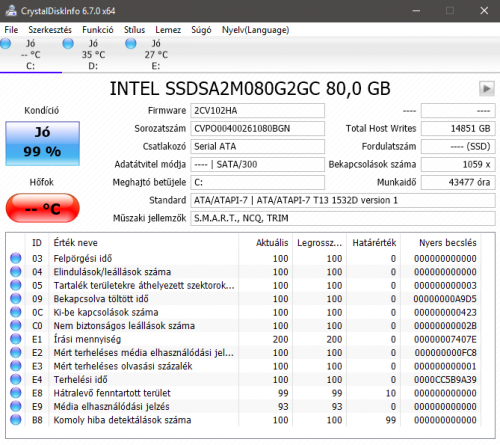Click the Nyers becslés column header
The height and width of the screenshot is (445, 500).
441,243
